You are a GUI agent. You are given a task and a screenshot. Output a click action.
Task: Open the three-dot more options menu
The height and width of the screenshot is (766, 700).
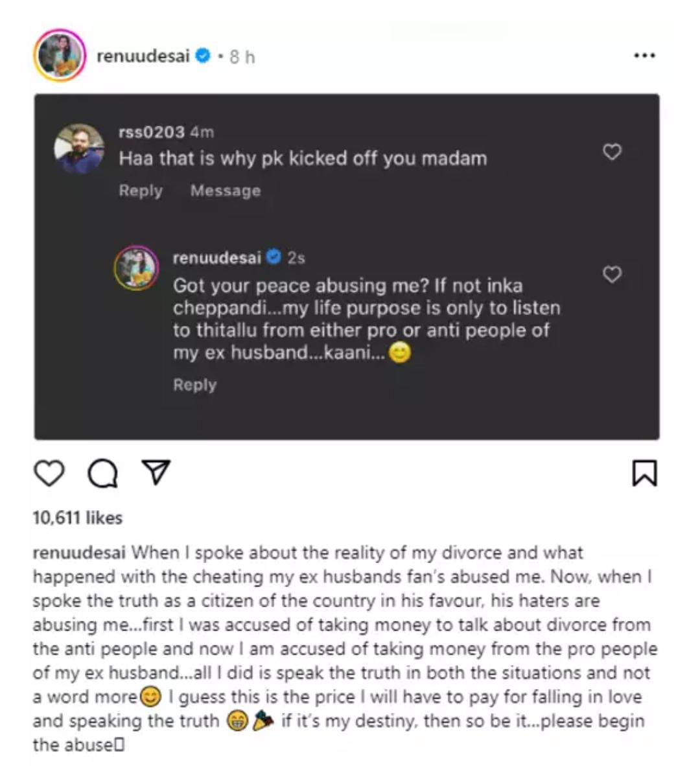pos(644,56)
